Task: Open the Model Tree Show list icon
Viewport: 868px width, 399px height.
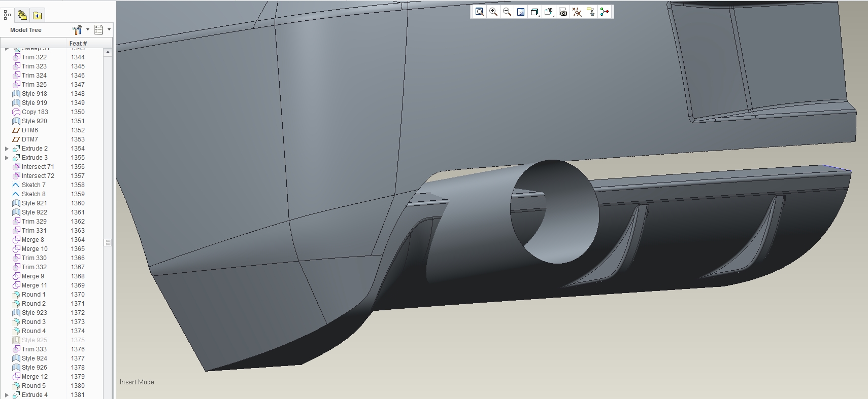Action: (x=98, y=30)
